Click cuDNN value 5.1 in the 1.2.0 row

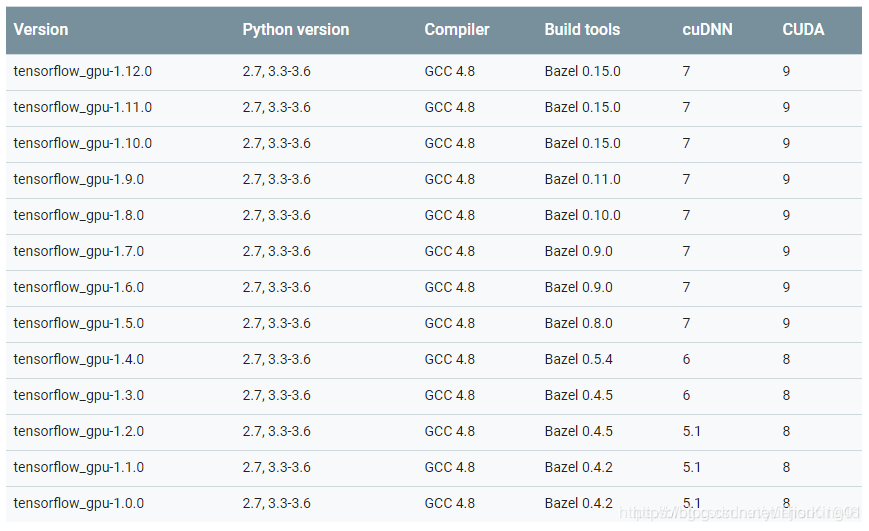692,432
